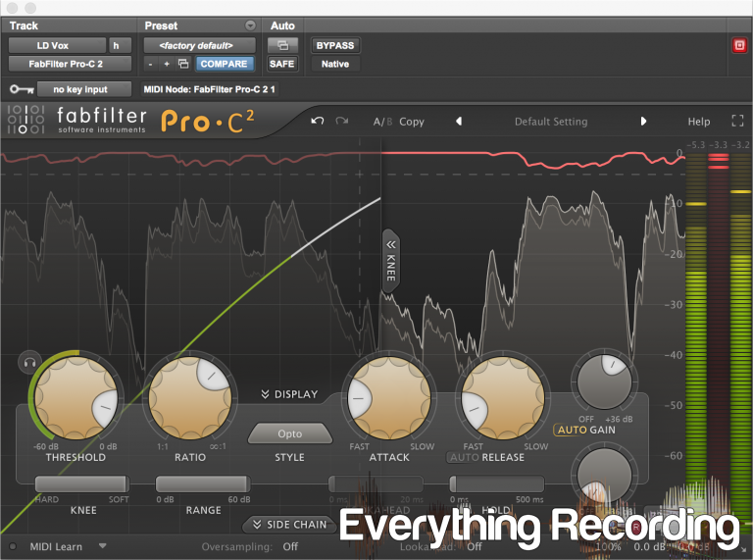Click the key input key icon
Screen dimensions: 753x560
click(x=22, y=89)
